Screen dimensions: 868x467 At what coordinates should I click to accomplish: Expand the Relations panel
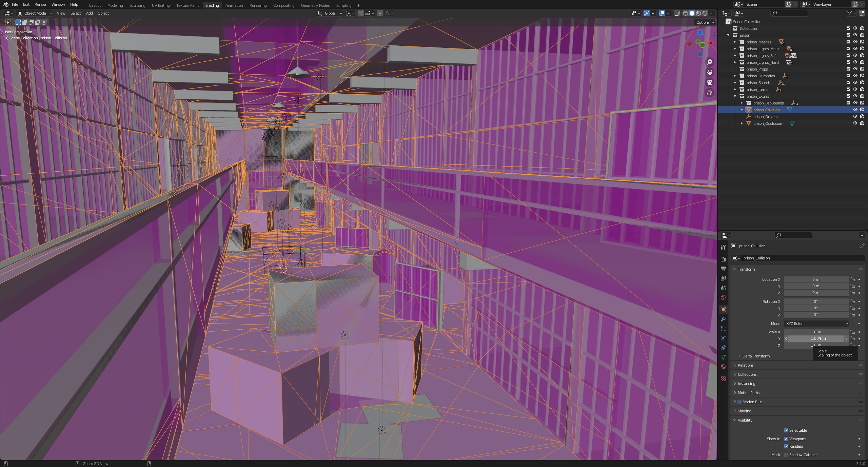pyautogui.click(x=745, y=365)
